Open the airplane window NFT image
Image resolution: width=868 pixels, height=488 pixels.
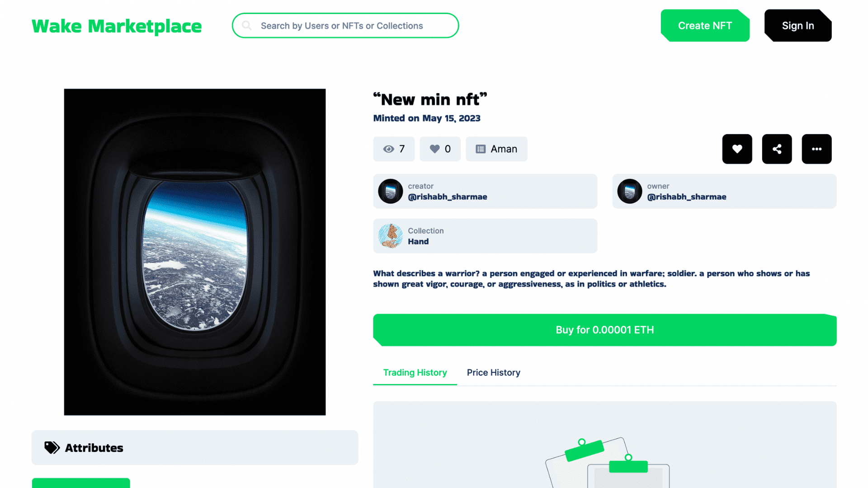click(195, 252)
